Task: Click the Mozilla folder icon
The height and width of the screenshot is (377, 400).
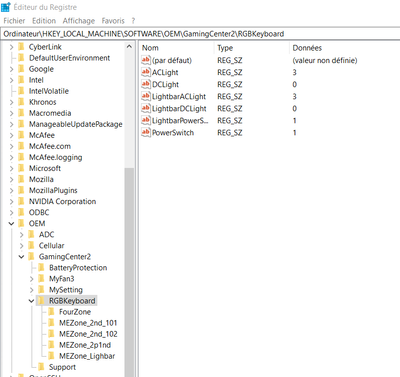Action: (21, 179)
